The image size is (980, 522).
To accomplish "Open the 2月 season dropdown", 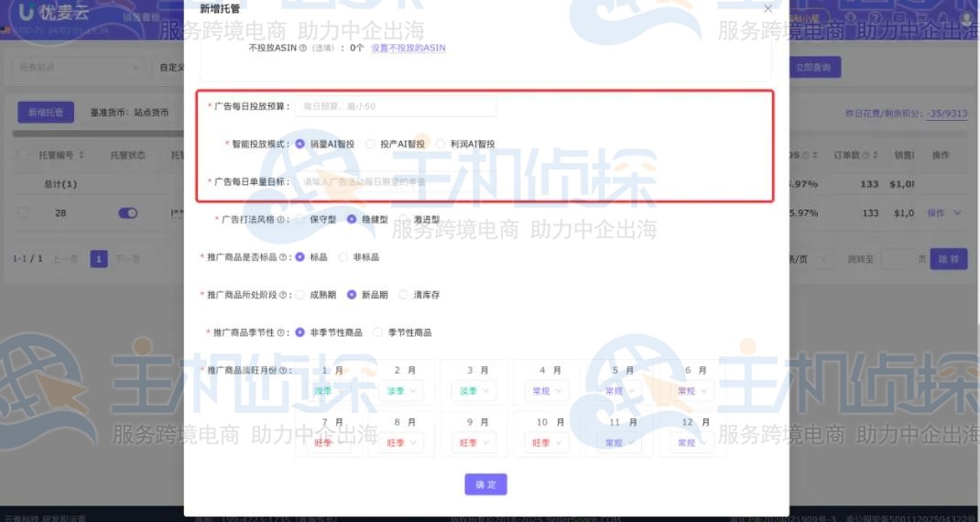I will click(x=402, y=391).
